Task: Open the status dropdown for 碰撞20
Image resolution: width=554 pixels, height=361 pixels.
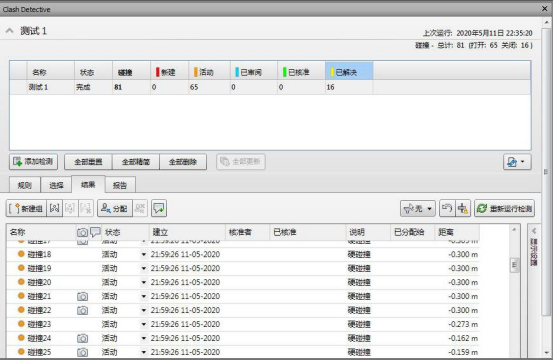Action: pyautogui.click(x=144, y=282)
